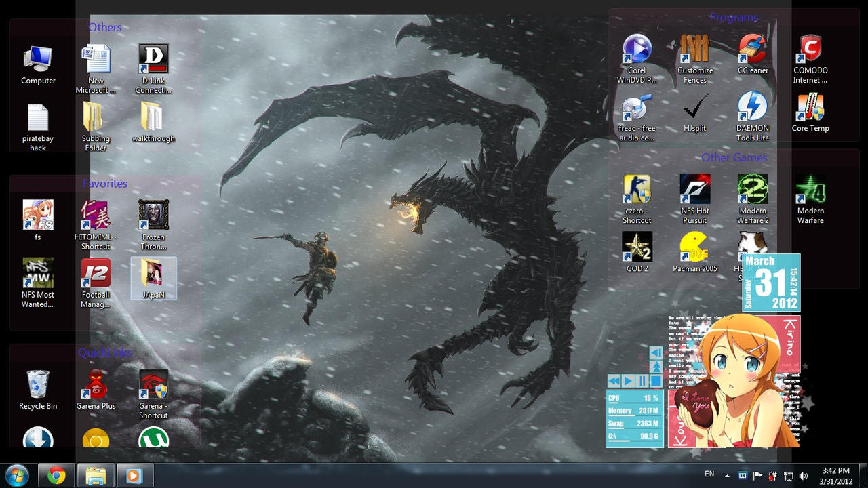Image resolution: width=868 pixels, height=488 pixels.
Task: Select the Core Temp desktop icon
Action: click(810, 108)
